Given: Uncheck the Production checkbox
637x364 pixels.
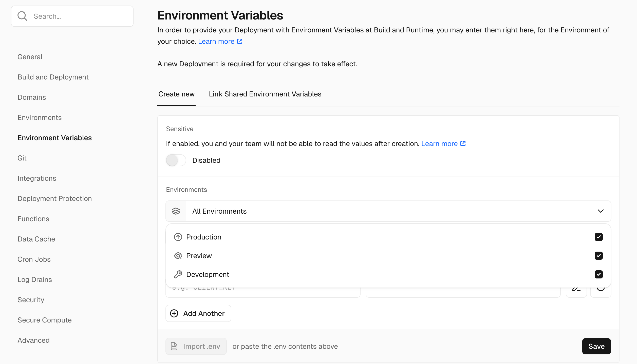Looking at the screenshot, I should [599, 237].
